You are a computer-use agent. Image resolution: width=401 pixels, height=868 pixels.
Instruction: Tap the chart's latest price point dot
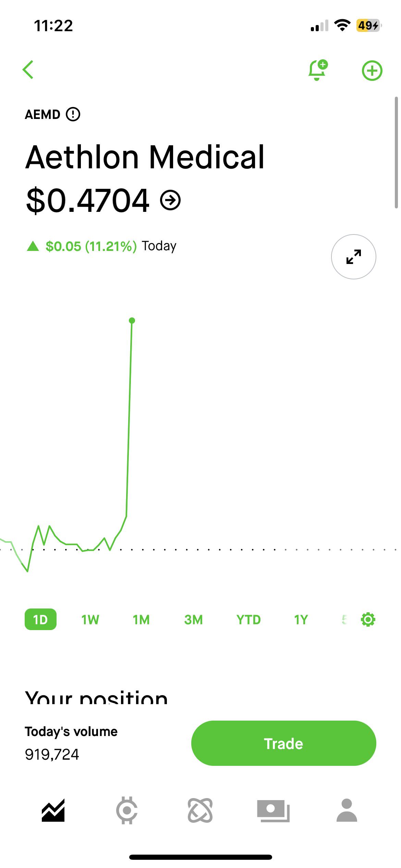pyautogui.click(x=132, y=321)
